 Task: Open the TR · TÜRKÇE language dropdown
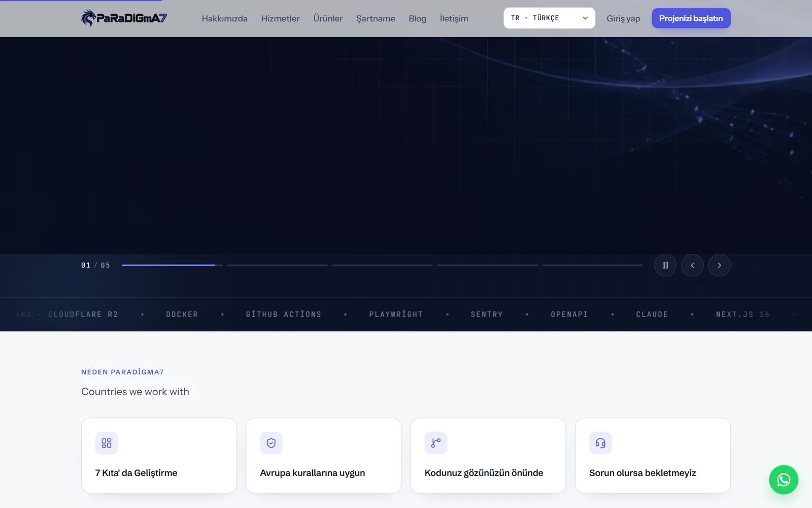(x=549, y=18)
